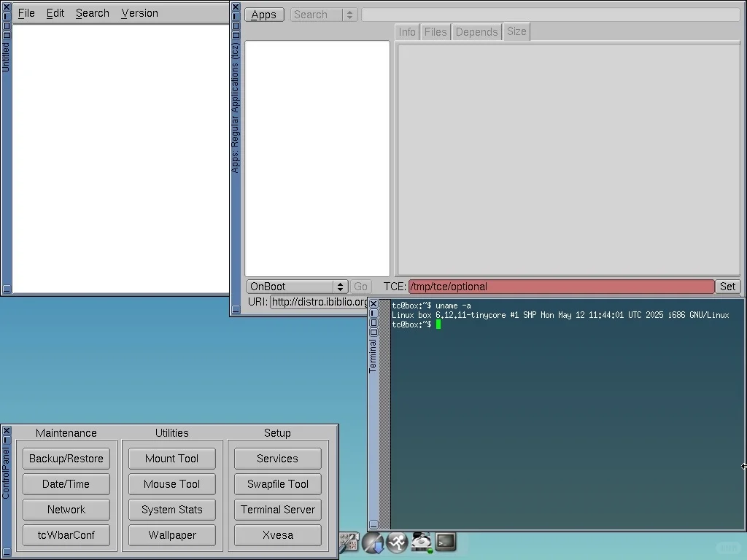Click the Go button beside OnBoot
Viewport: 747px width, 560px height.
360,287
